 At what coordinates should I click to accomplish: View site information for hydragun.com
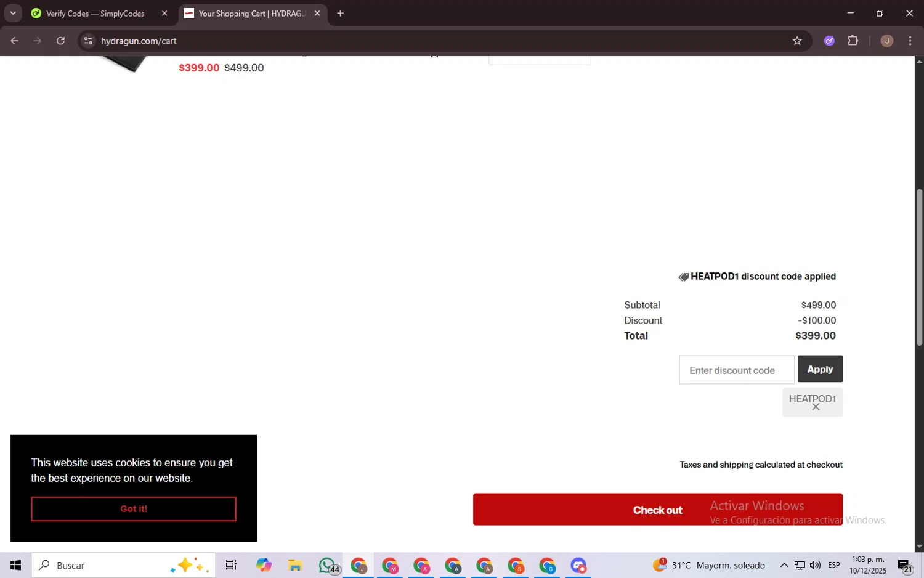tap(88, 41)
